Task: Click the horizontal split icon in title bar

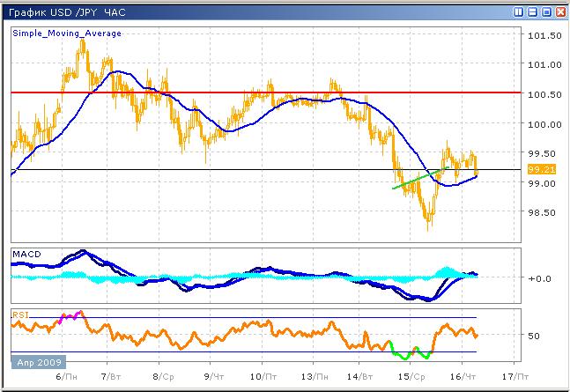Action: [x=531, y=11]
